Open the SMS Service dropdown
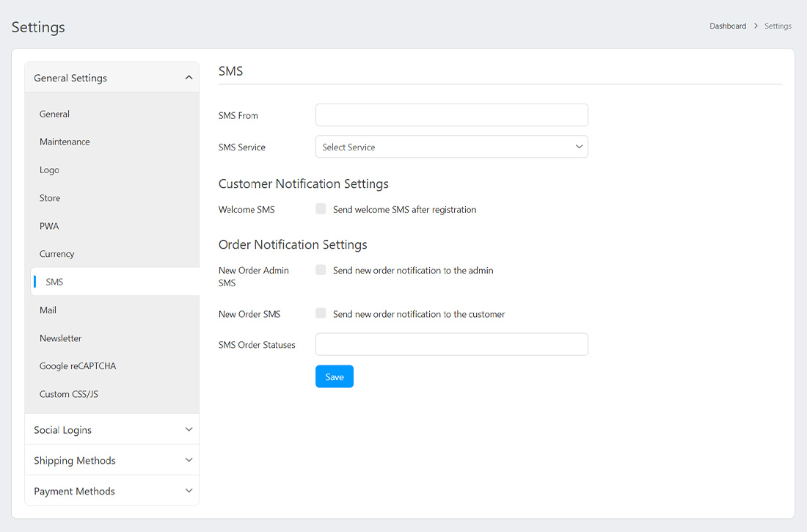This screenshot has width=807, height=532. pos(451,147)
